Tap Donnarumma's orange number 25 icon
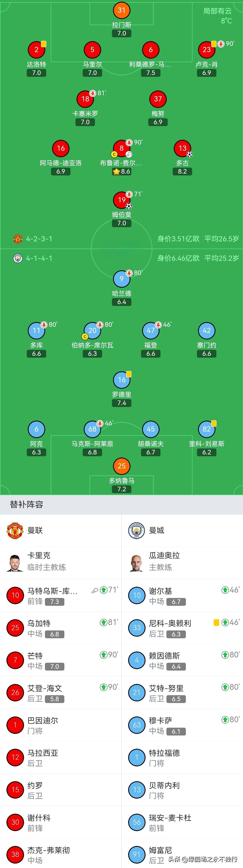 coord(122,466)
